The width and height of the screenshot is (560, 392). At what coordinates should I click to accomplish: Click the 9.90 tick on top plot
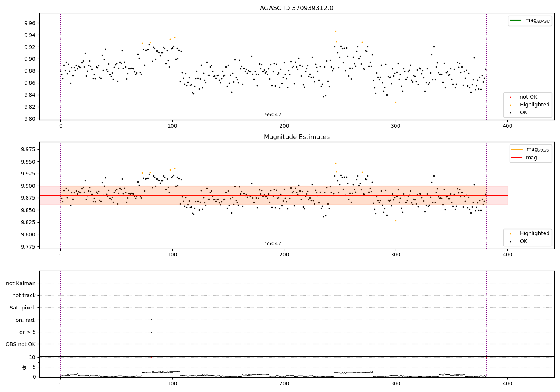[x=30, y=59]
